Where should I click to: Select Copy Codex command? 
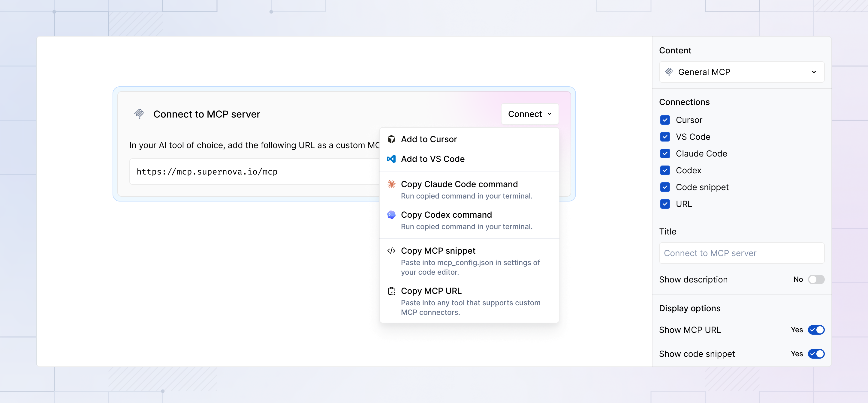[469, 220]
